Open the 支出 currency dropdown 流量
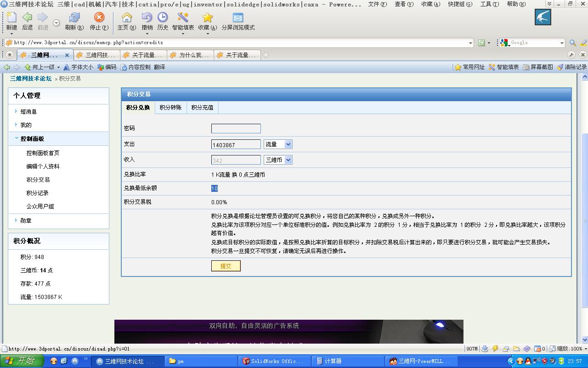This screenshot has height=368, width=588. click(x=278, y=144)
